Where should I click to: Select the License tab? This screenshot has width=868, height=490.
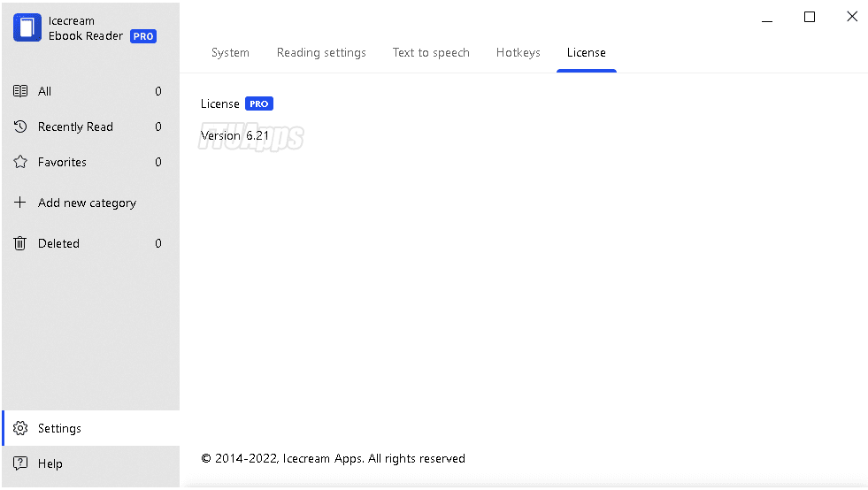(587, 52)
